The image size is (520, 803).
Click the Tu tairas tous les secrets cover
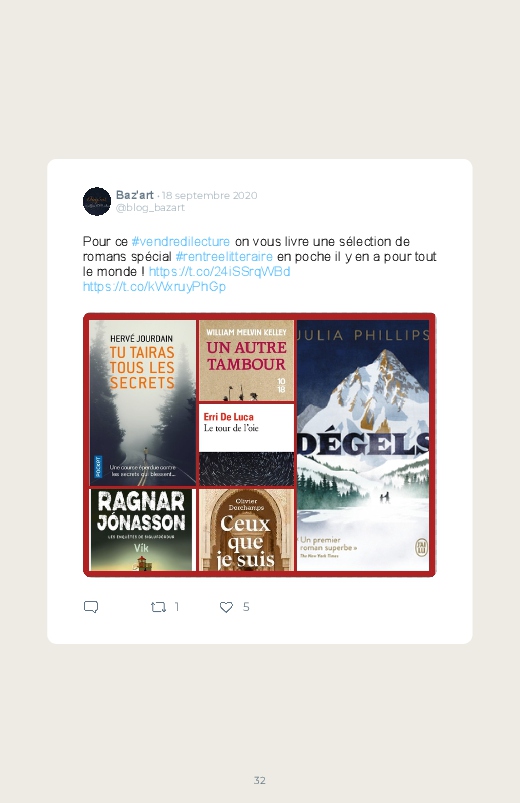tap(142, 403)
